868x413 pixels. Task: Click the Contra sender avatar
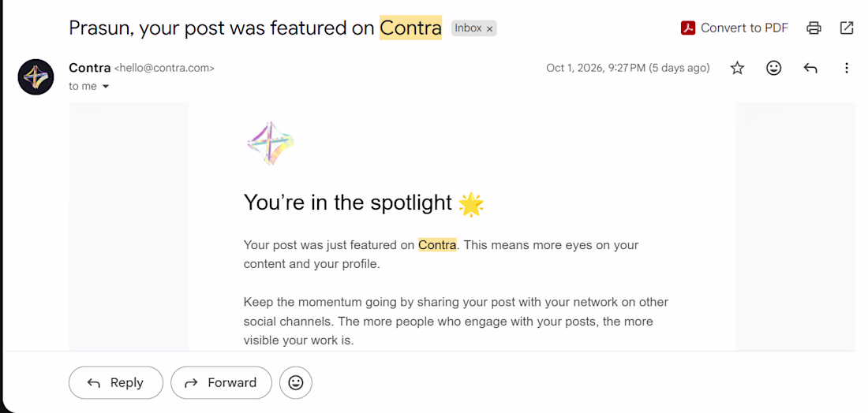click(x=36, y=77)
